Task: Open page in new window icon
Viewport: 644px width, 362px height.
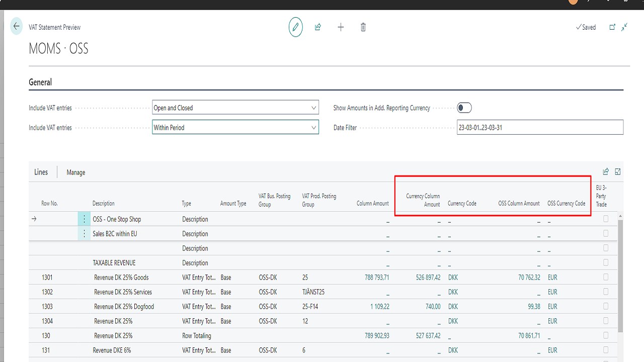Action: [612, 27]
